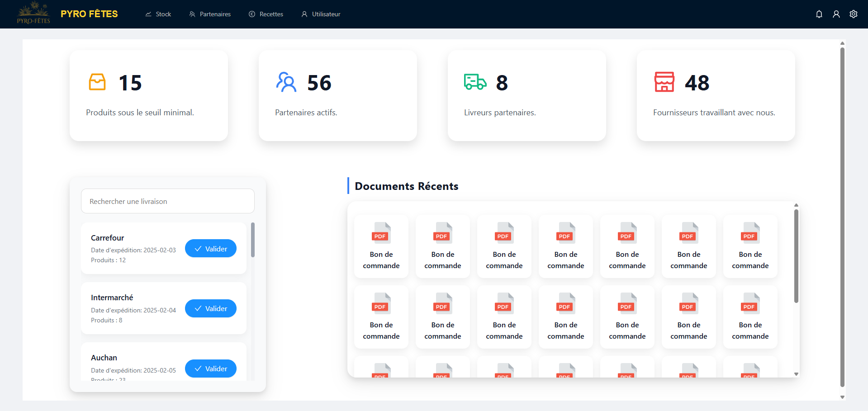Click the documents list scroll down arrow
868x411 pixels.
click(x=796, y=374)
